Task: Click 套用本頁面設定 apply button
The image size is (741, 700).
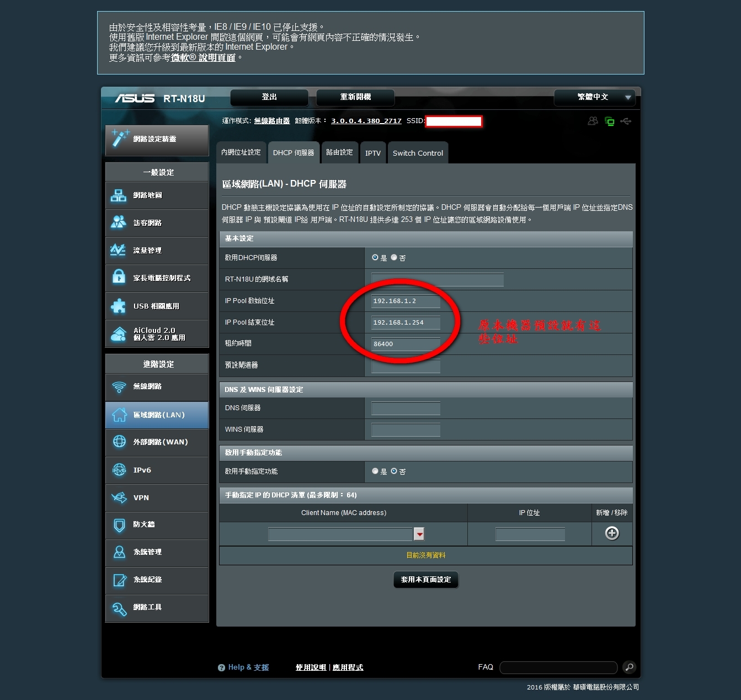Action: pyautogui.click(x=426, y=580)
